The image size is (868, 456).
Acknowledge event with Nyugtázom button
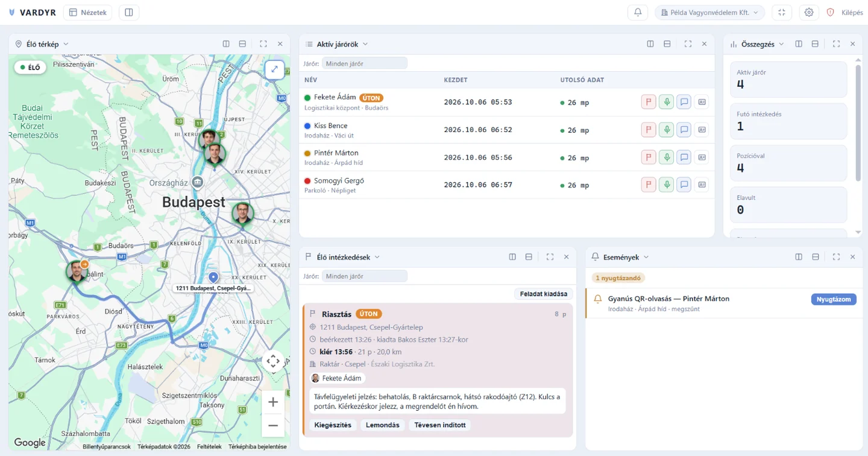(834, 299)
